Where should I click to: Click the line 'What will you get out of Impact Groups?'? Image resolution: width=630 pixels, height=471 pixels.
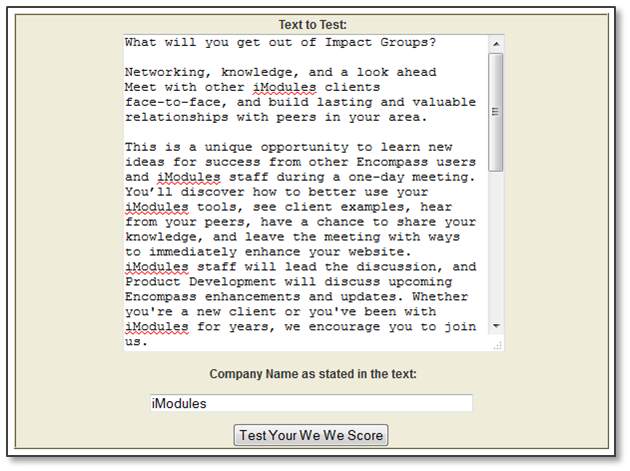click(x=280, y=42)
